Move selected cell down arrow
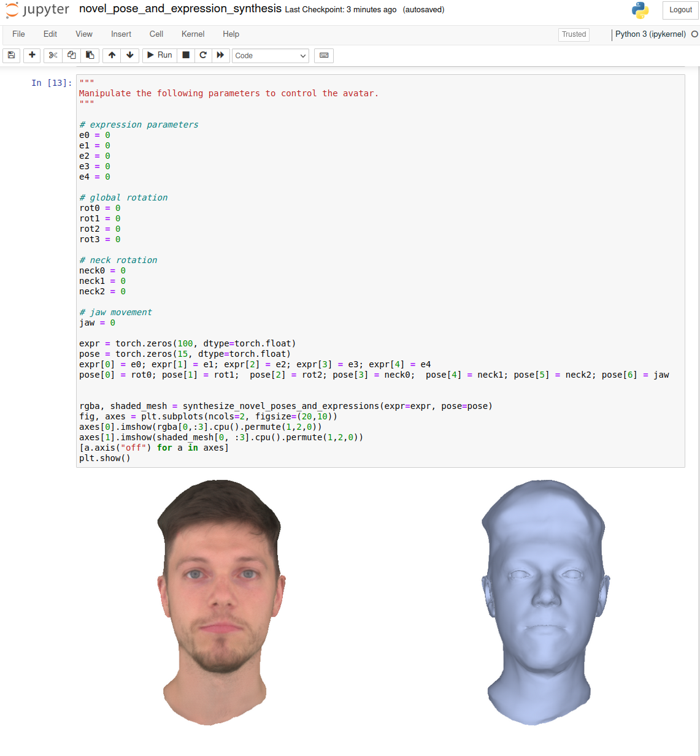This screenshot has width=700, height=756. [x=130, y=55]
